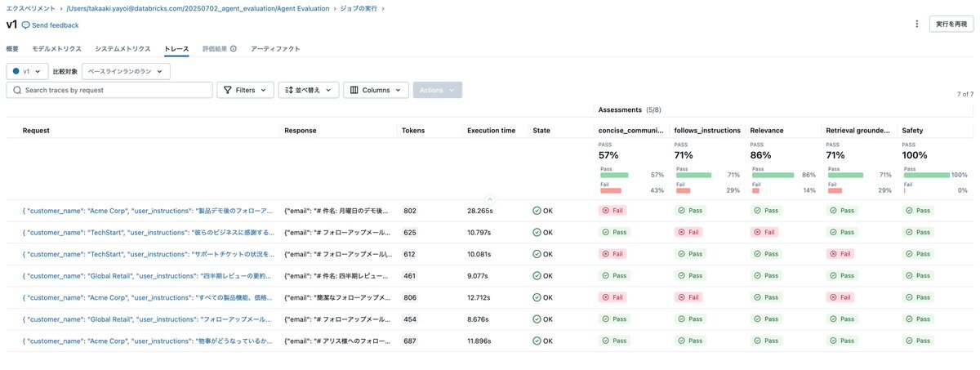Open Safety Pass badge in 687-token row
The width and height of the screenshot is (980, 370).
918,341
